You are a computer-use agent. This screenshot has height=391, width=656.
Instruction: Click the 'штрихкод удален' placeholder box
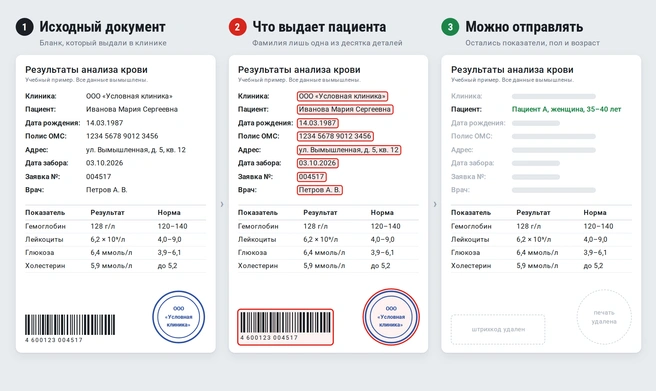coord(498,329)
